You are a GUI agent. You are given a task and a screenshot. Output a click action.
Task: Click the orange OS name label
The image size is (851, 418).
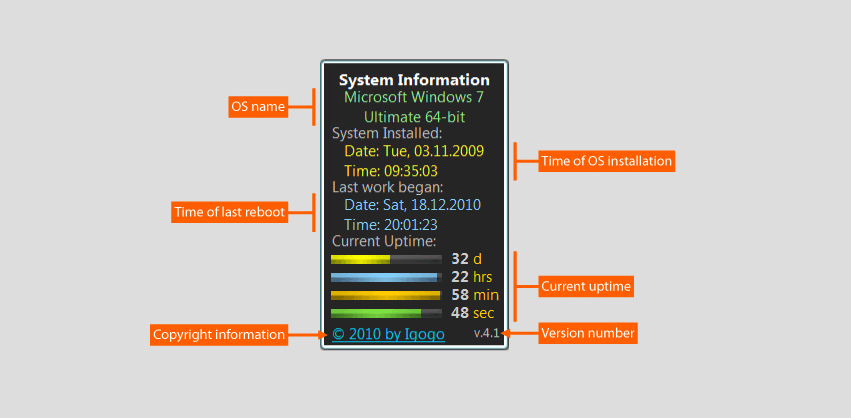(x=258, y=106)
